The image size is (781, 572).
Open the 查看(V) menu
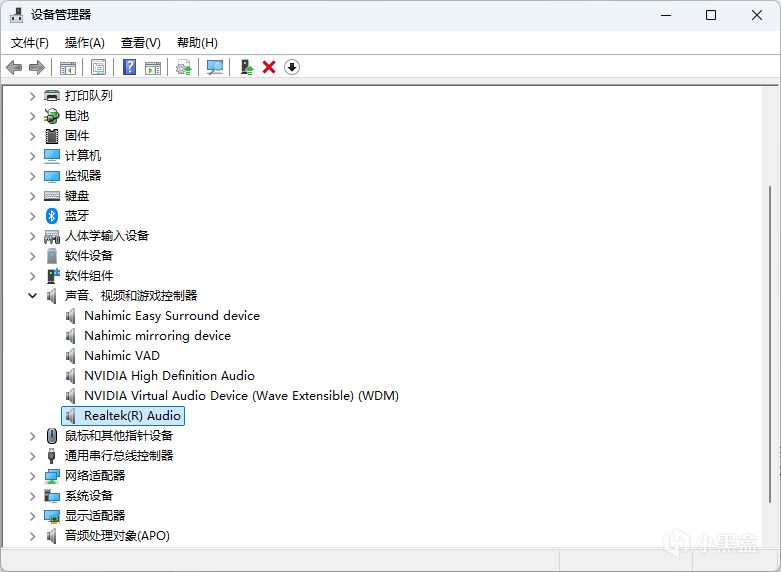tap(141, 43)
